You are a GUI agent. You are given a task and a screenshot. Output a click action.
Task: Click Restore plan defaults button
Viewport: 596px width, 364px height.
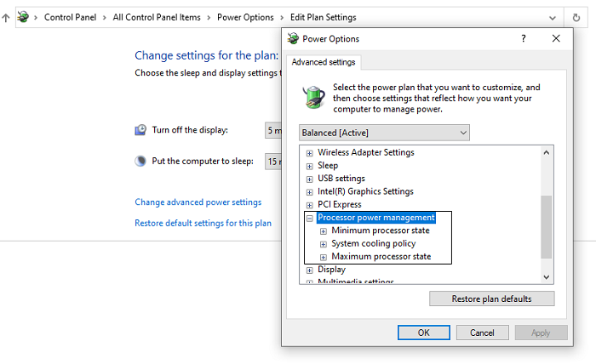pos(491,299)
